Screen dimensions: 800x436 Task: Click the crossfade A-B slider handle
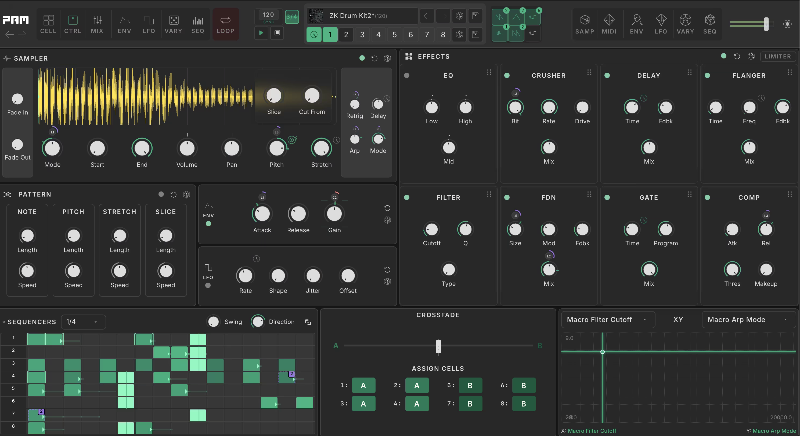[x=437, y=345]
